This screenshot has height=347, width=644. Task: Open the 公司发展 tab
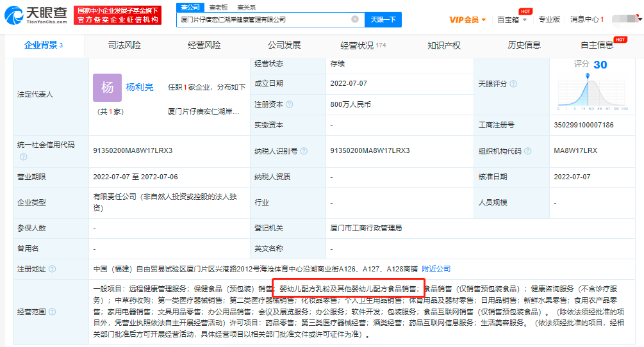tap(285, 45)
